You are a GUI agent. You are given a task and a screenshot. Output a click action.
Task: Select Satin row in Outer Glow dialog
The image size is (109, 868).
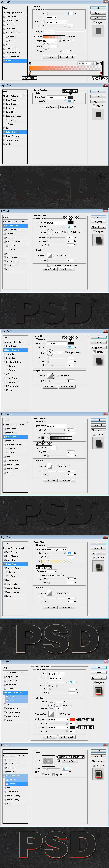[15, 457]
